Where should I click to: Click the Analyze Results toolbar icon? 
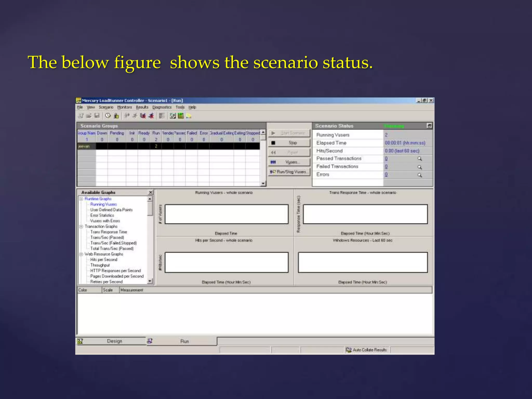173,116
